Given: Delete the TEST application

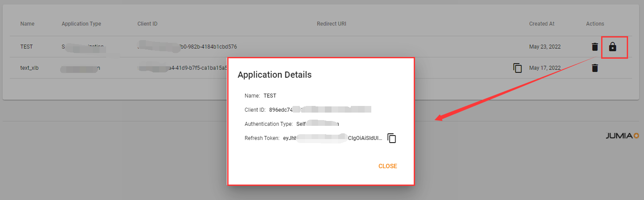Looking at the screenshot, I should (595, 47).
